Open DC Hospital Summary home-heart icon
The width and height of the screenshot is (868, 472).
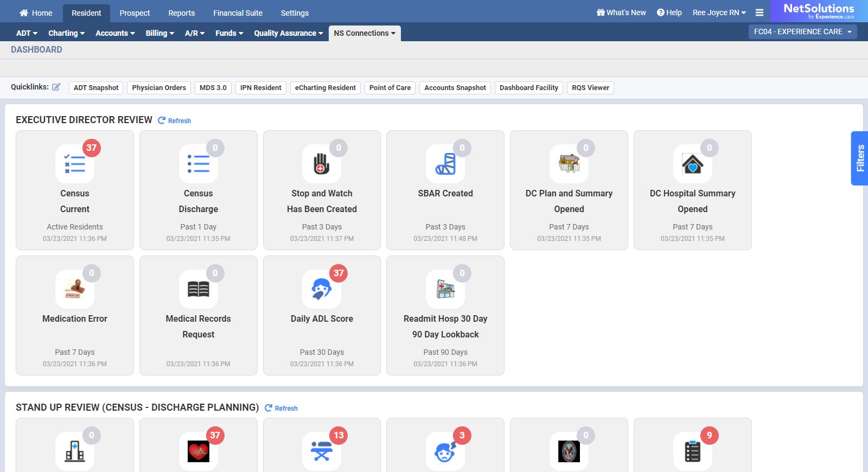(693, 164)
